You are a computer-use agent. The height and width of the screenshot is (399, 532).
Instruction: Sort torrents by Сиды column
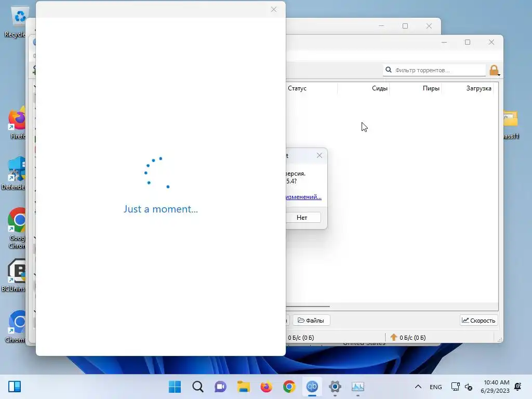pyautogui.click(x=379, y=88)
